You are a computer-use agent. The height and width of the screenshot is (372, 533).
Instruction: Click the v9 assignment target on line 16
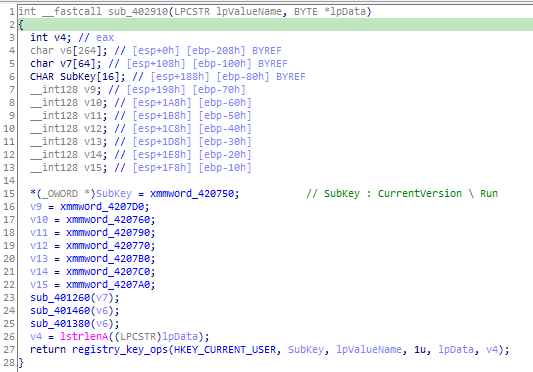(x=36, y=206)
